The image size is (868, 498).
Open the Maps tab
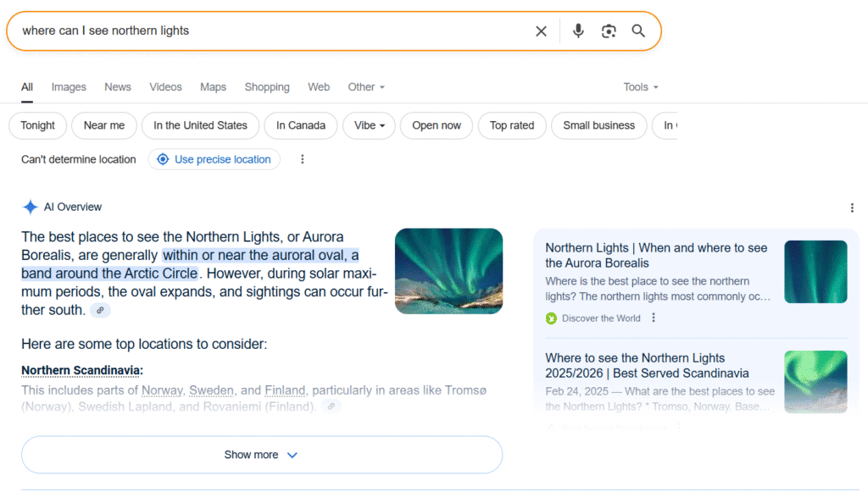pos(213,87)
